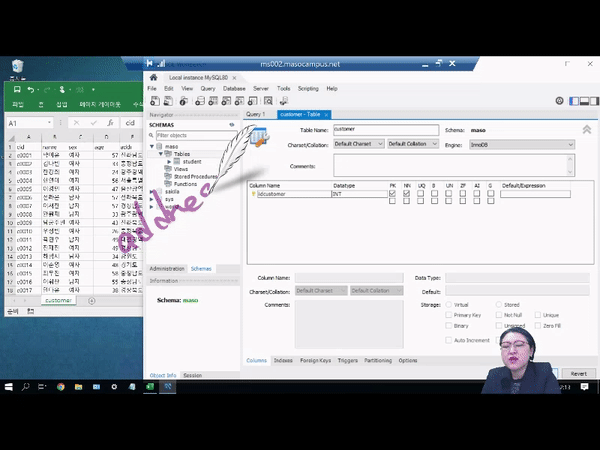Open the Default Charset dropdown
This screenshot has height=450, width=600.
[359, 144]
